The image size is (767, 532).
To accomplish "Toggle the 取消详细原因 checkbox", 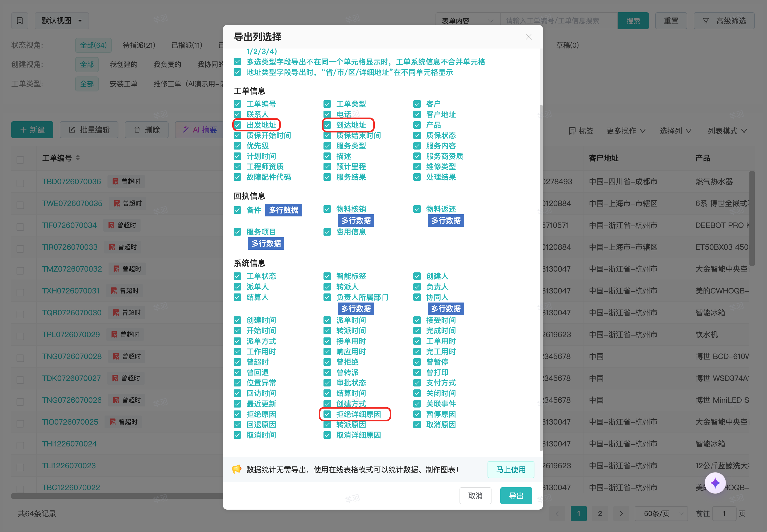I will point(327,435).
